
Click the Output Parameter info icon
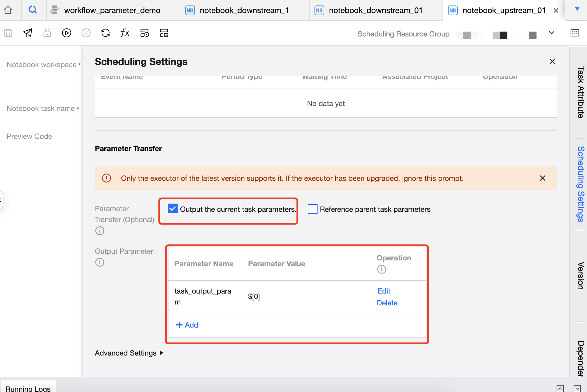point(99,262)
